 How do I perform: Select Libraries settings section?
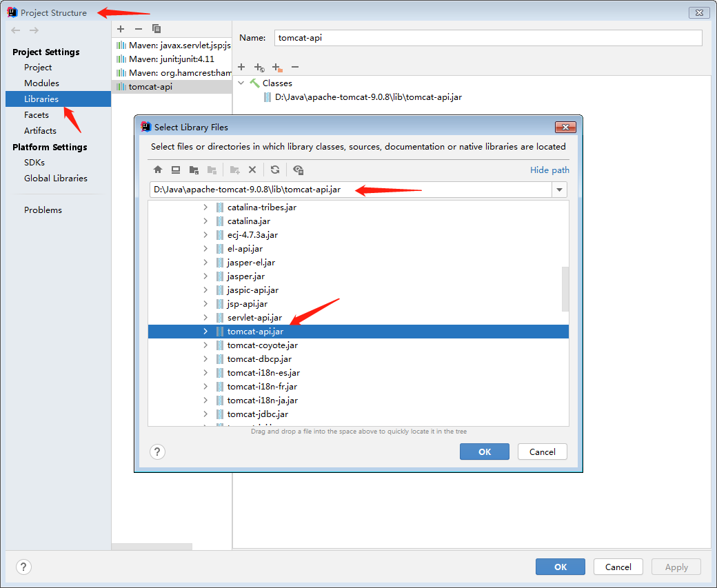point(58,99)
